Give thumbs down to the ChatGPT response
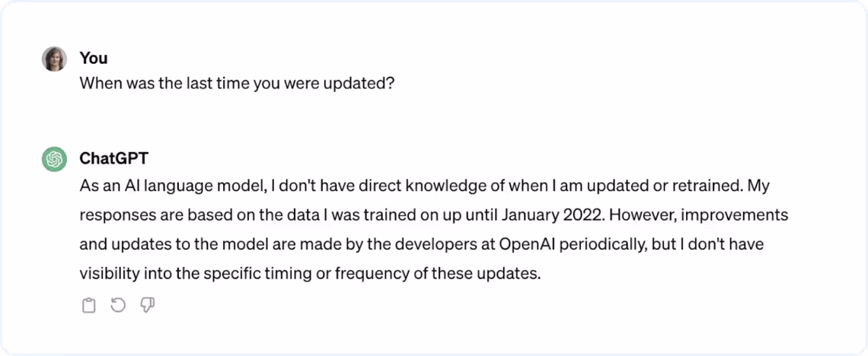The width and height of the screenshot is (868, 356). [147, 305]
